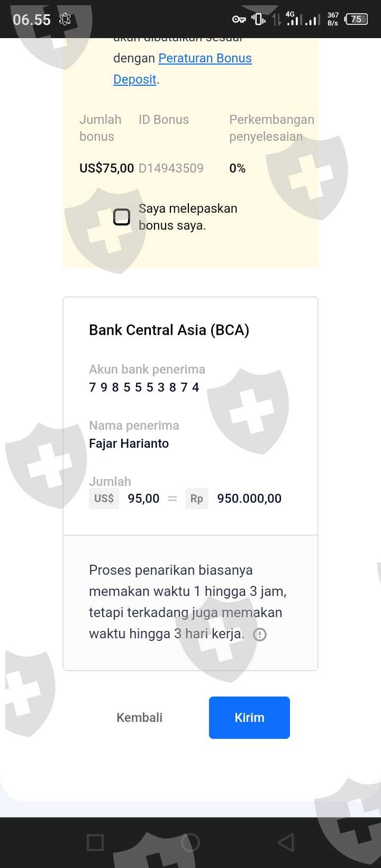This screenshot has height=868, width=381.
Task: Tap the 4G signal strength icon
Action: coord(293,19)
